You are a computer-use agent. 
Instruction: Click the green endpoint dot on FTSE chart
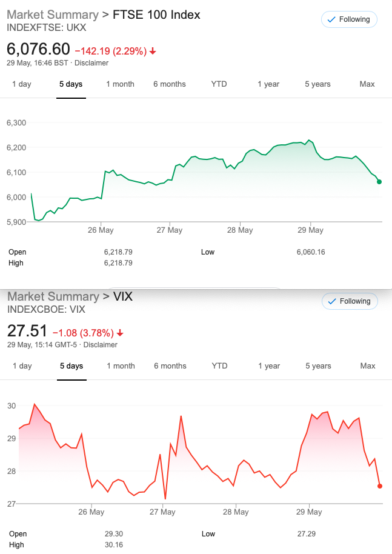[379, 182]
